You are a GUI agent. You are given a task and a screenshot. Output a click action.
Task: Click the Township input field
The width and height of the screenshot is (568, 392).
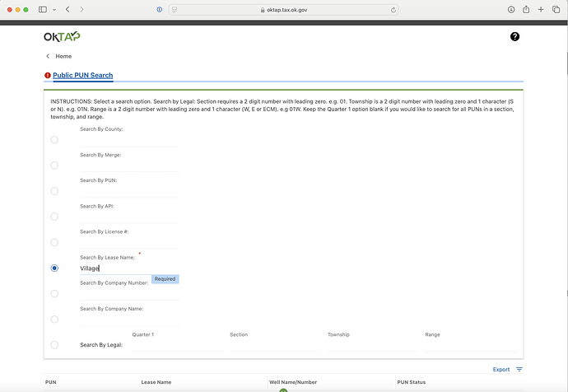click(373, 345)
